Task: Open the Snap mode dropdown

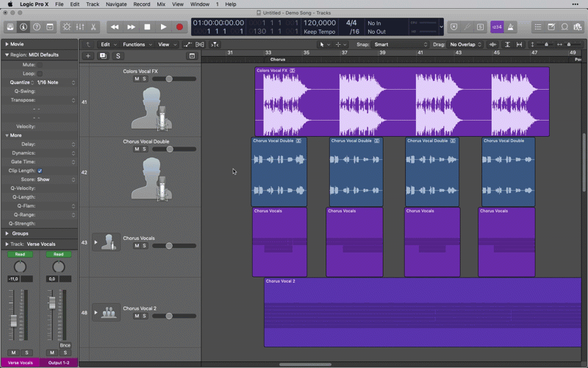Action: tap(401, 44)
